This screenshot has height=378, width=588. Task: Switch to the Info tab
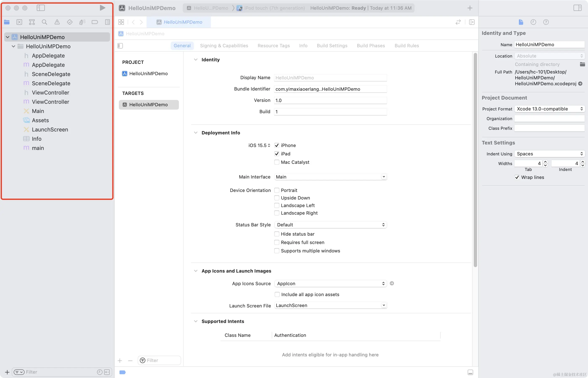coord(303,46)
